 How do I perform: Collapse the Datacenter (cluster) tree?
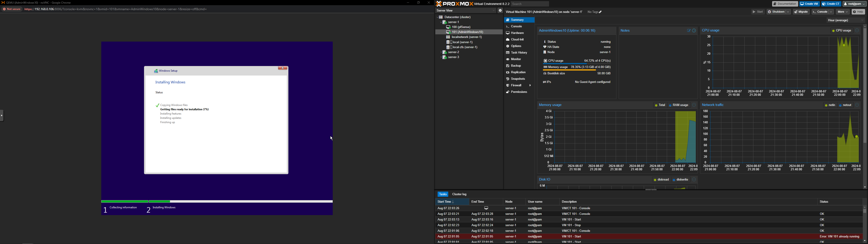click(x=438, y=17)
